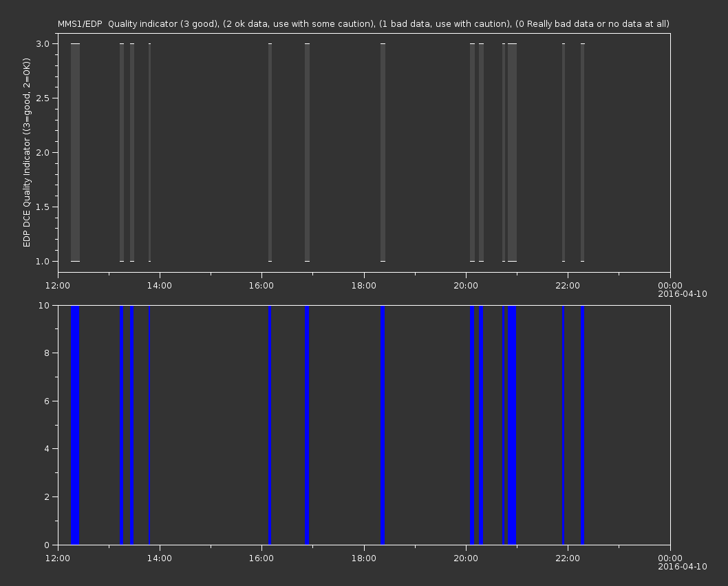Click the 6 tick label on lower plot
The image size is (728, 586).
pyautogui.click(x=47, y=401)
